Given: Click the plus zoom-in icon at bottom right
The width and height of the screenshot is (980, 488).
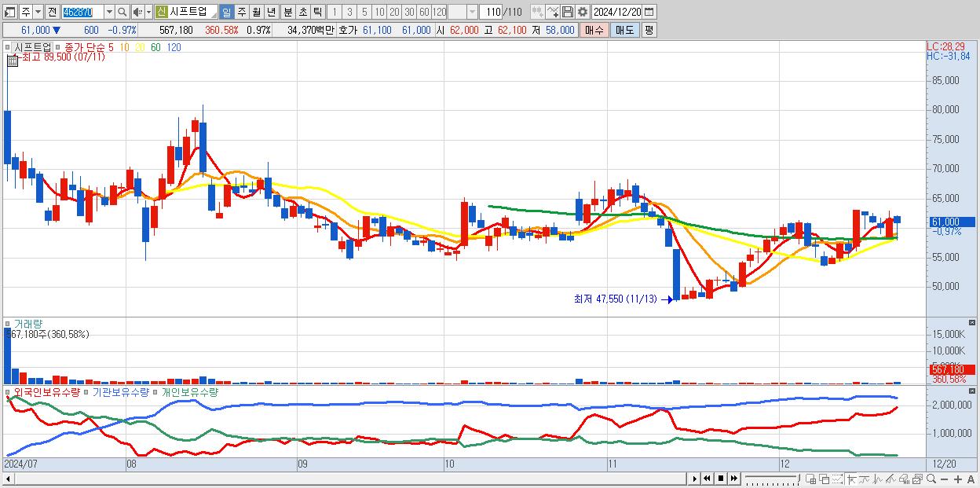Looking at the screenshot, I should [x=957, y=479].
